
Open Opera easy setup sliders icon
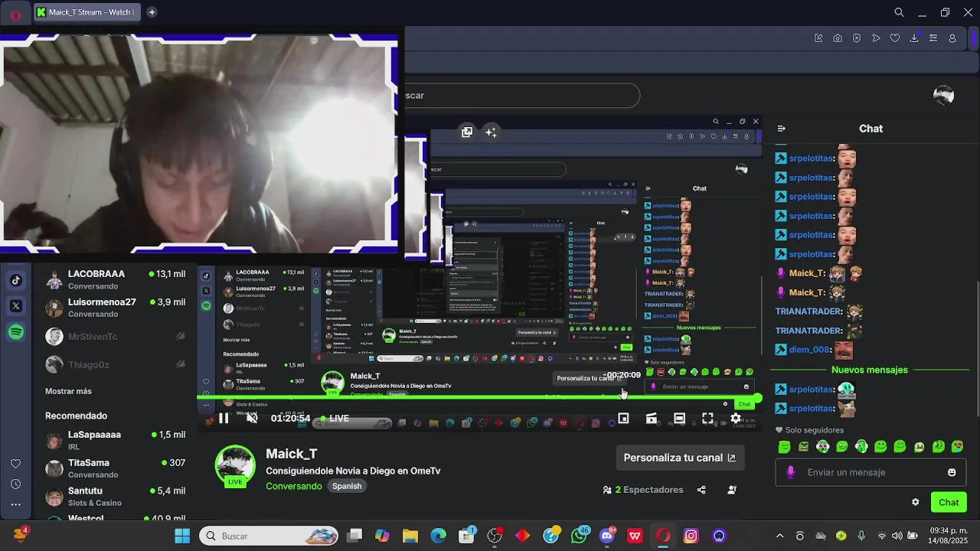pyautogui.click(x=933, y=38)
